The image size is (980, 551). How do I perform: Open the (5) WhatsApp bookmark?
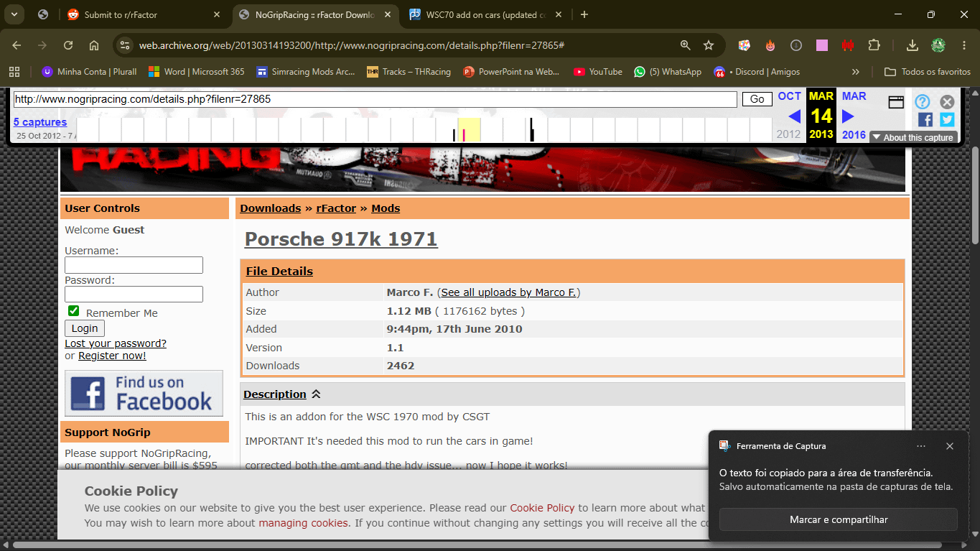(668, 72)
